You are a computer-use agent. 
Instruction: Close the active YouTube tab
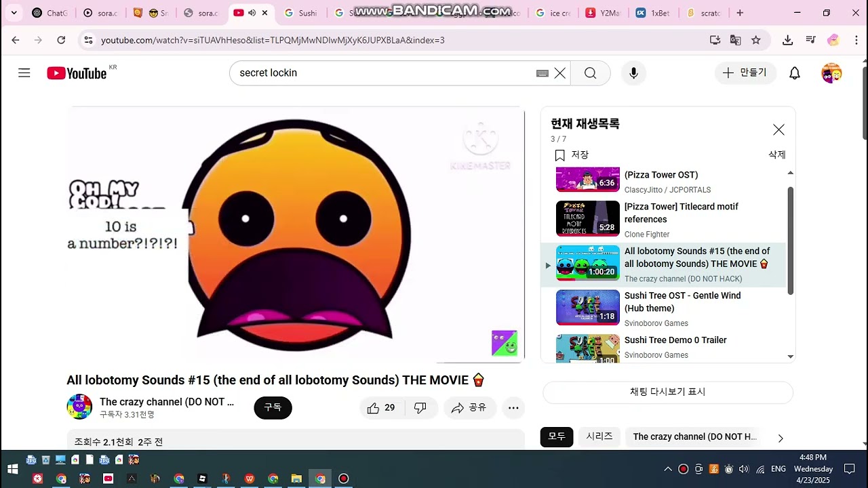[x=264, y=13]
